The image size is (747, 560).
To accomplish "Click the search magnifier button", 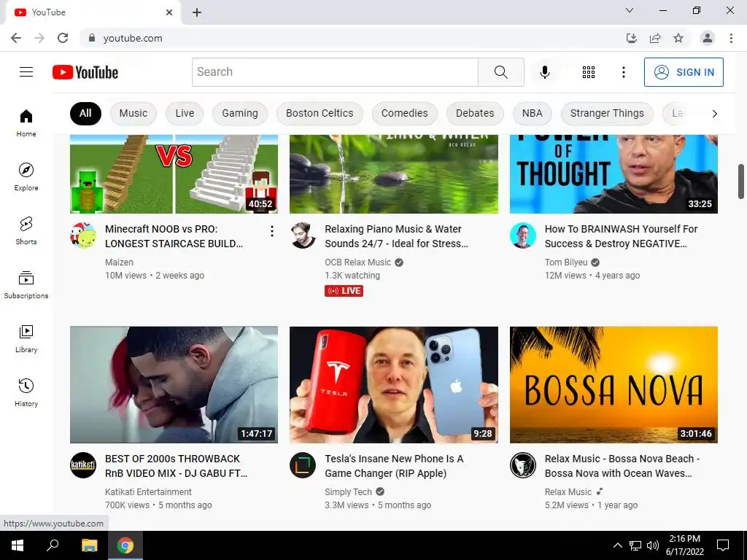I will [500, 72].
